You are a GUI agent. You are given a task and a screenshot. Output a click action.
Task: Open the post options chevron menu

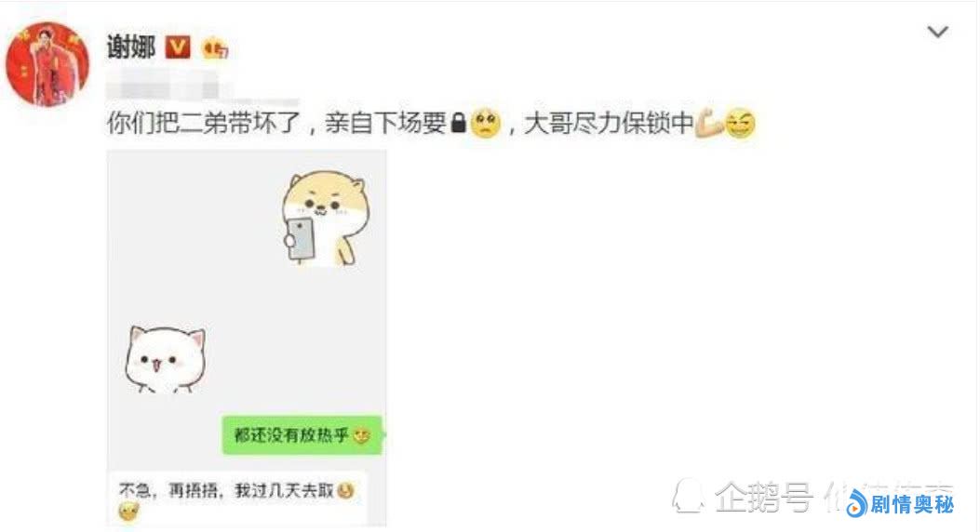(x=937, y=32)
